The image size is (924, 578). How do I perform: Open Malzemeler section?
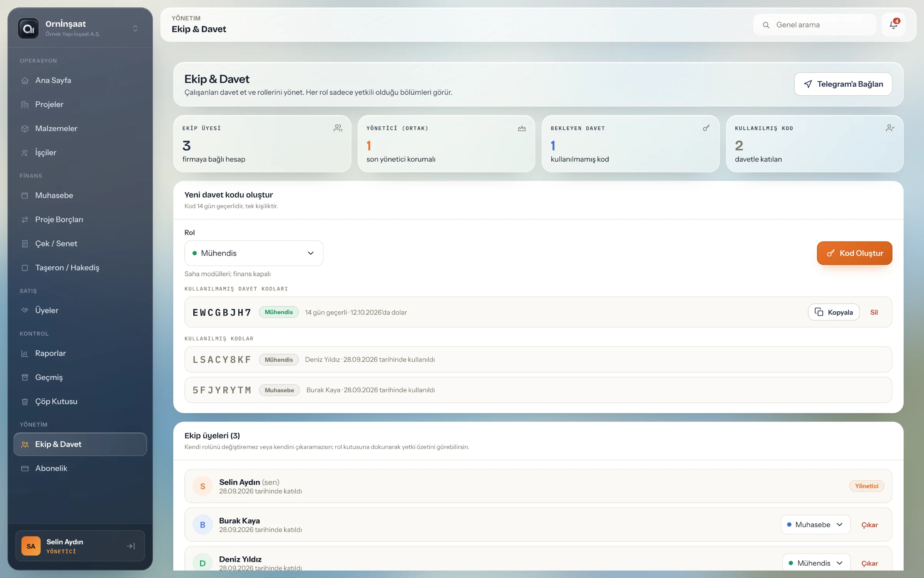[x=80, y=129]
